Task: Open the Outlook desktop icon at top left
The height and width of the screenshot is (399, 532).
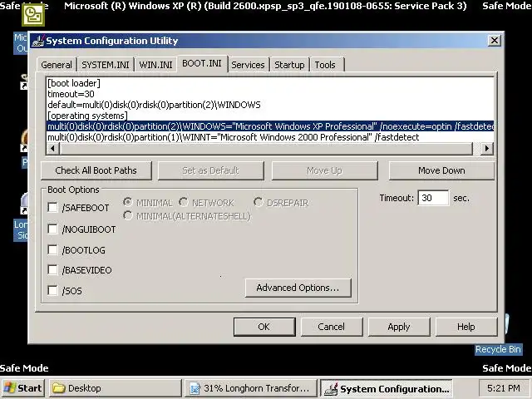Action: pyautogui.click(x=33, y=15)
